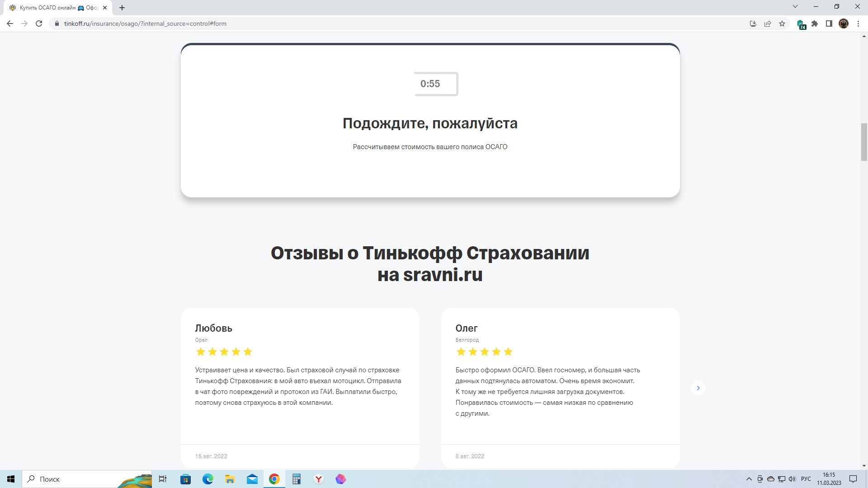Open File Explorer from taskbar
Image resolution: width=868 pixels, height=488 pixels.
[230, 479]
